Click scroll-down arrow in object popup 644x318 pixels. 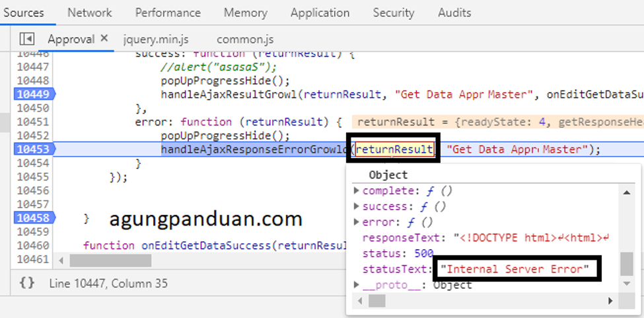tap(627, 284)
